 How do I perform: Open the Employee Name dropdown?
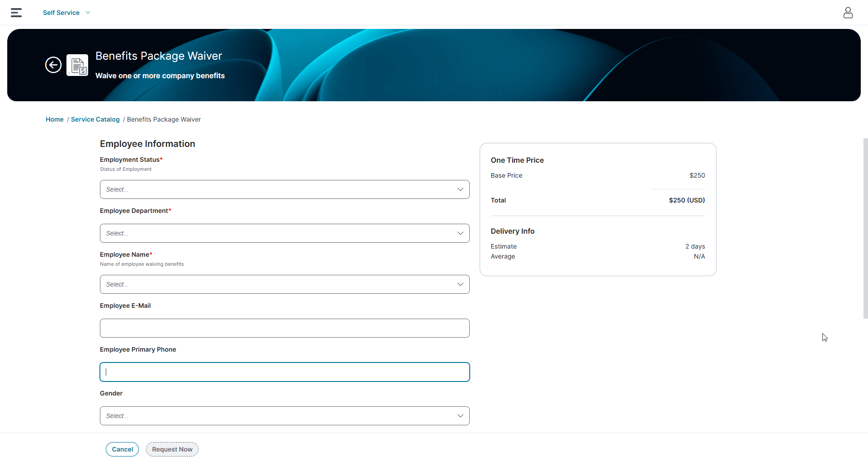tap(285, 284)
